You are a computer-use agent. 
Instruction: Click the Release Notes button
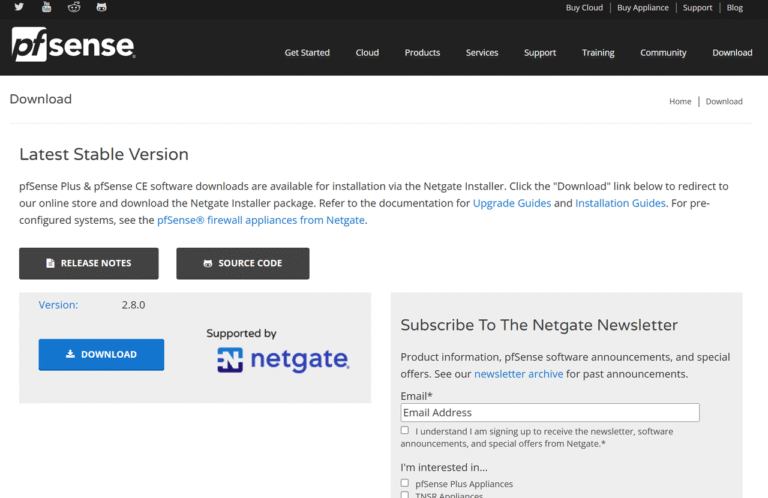88,263
